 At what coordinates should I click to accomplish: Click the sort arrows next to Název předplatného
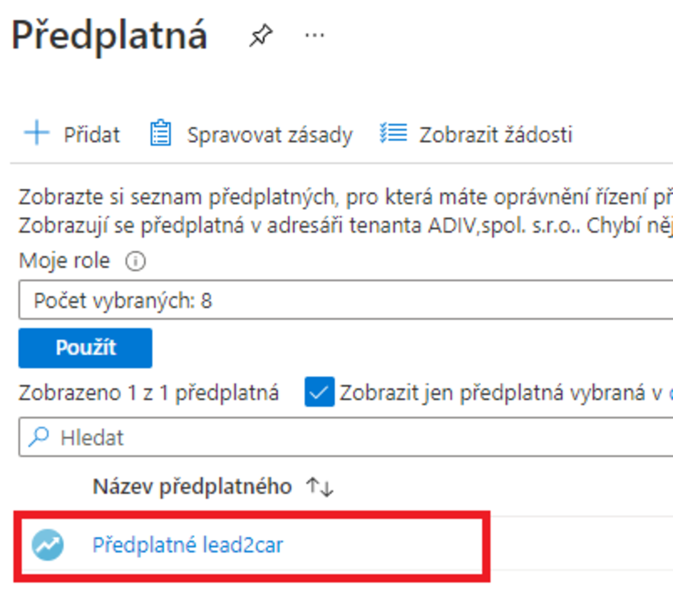click(x=319, y=487)
